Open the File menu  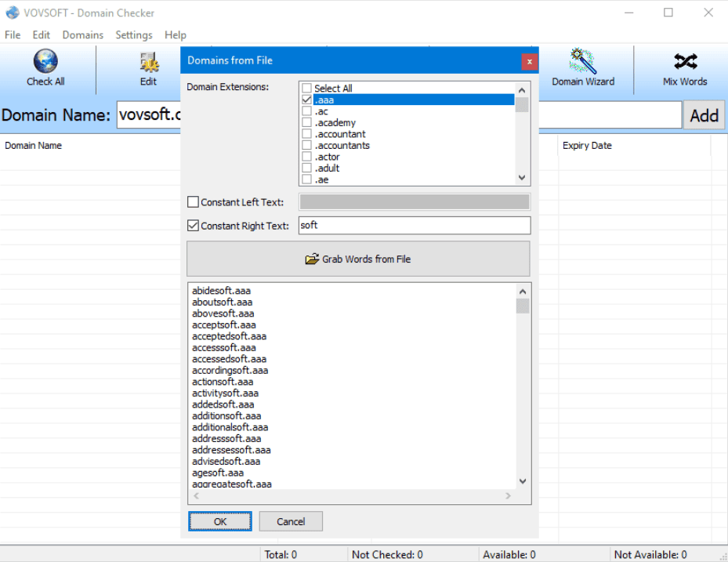[13, 34]
